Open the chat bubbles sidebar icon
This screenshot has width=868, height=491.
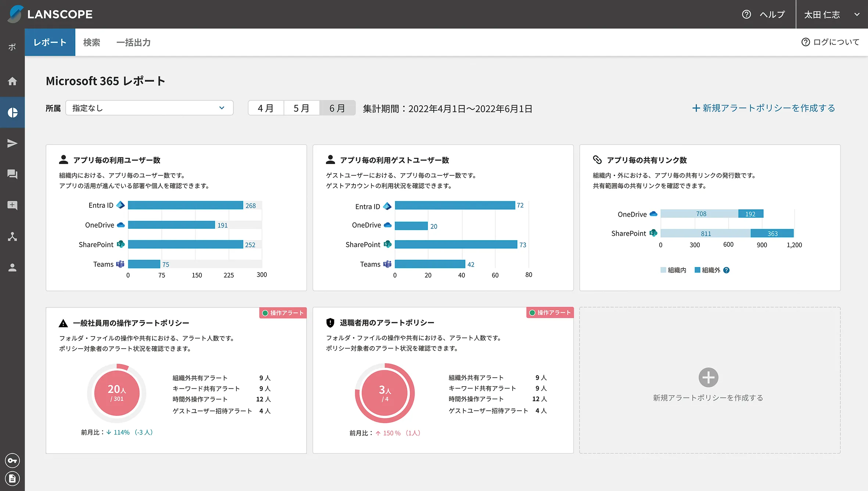(12, 174)
